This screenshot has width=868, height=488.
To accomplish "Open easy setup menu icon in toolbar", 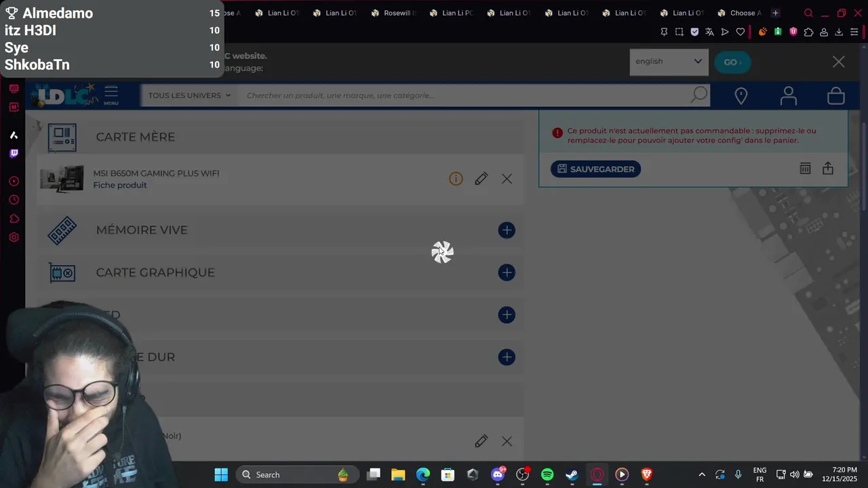I will pos(854,32).
